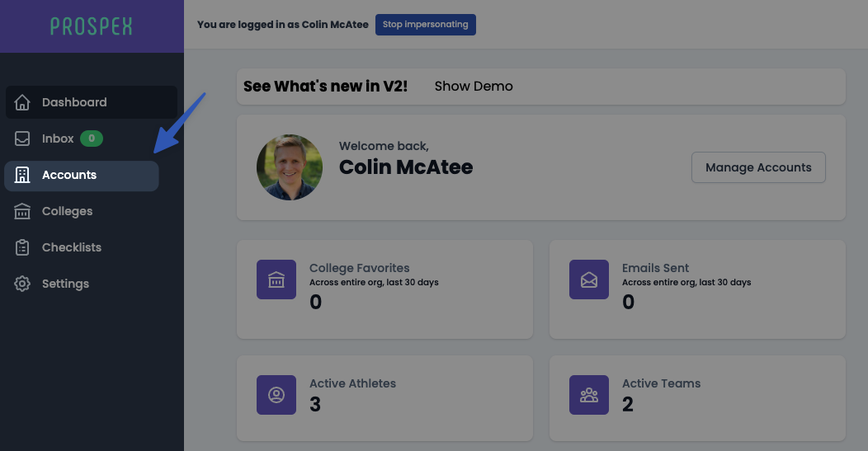Viewport: 868px width, 451px height.
Task: Open the Inbox menu item
Action: [x=92, y=139]
